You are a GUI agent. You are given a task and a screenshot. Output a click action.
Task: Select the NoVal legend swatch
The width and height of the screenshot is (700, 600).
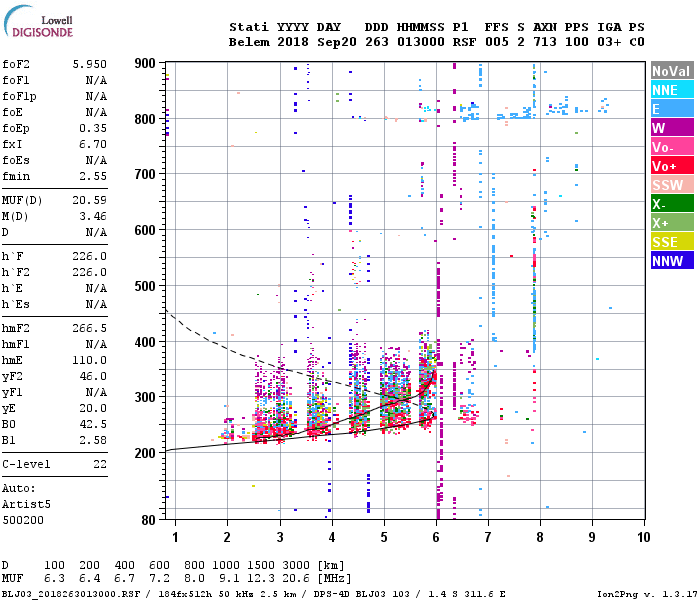coord(672,71)
